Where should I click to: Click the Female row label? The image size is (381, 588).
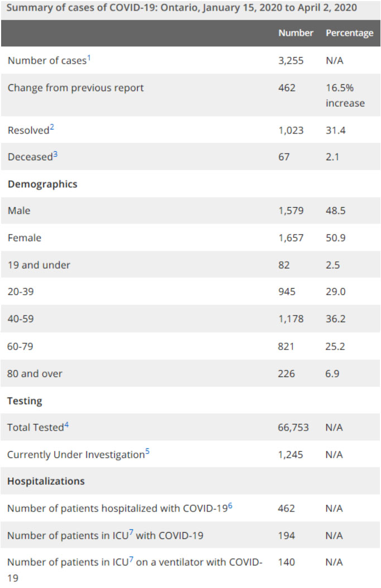tap(25, 238)
